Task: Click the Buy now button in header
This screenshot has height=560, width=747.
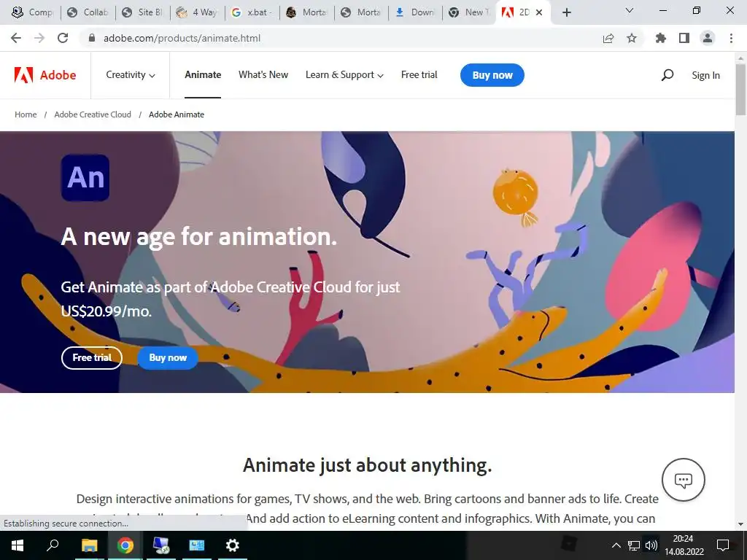Action: point(492,75)
